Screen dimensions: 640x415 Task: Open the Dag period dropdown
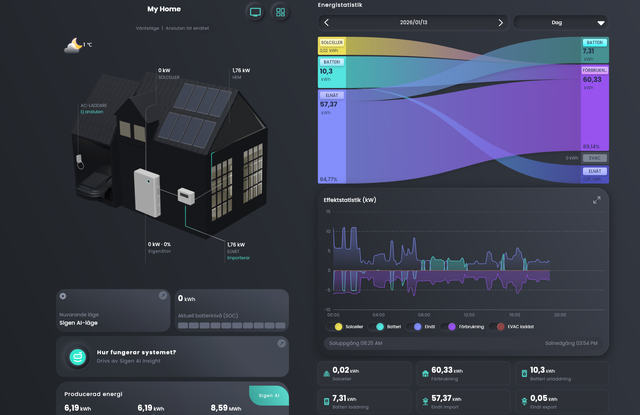click(561, 23)
